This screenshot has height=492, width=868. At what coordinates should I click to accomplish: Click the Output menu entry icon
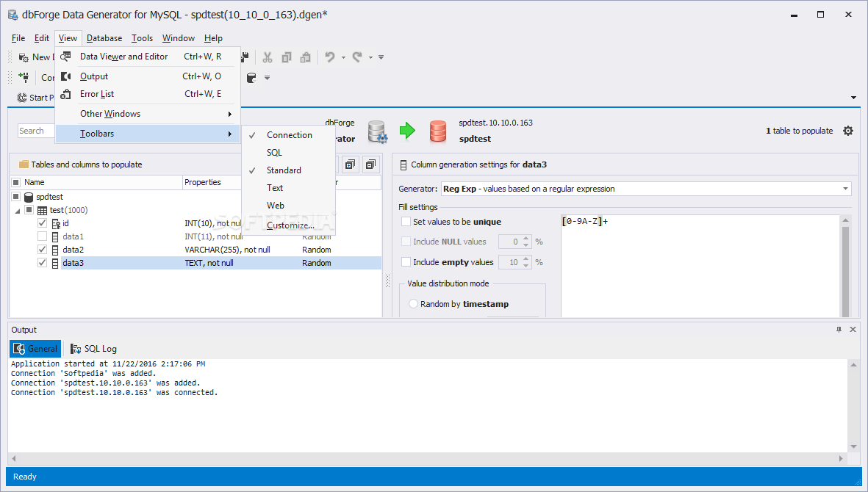click(66, 76)
